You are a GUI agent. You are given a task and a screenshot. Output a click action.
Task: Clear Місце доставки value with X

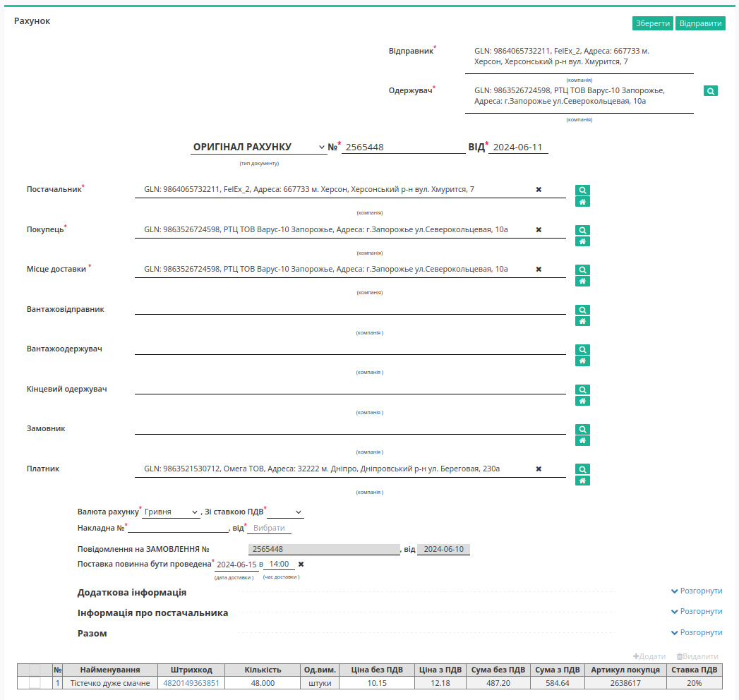(x=539, y=269)
